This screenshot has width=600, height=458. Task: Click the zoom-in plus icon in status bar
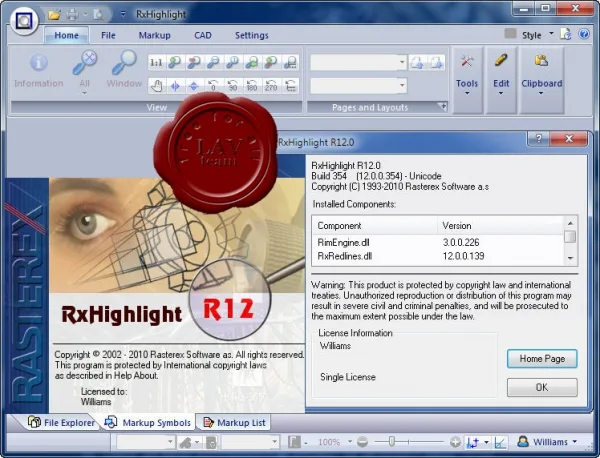tap(455, 442)
